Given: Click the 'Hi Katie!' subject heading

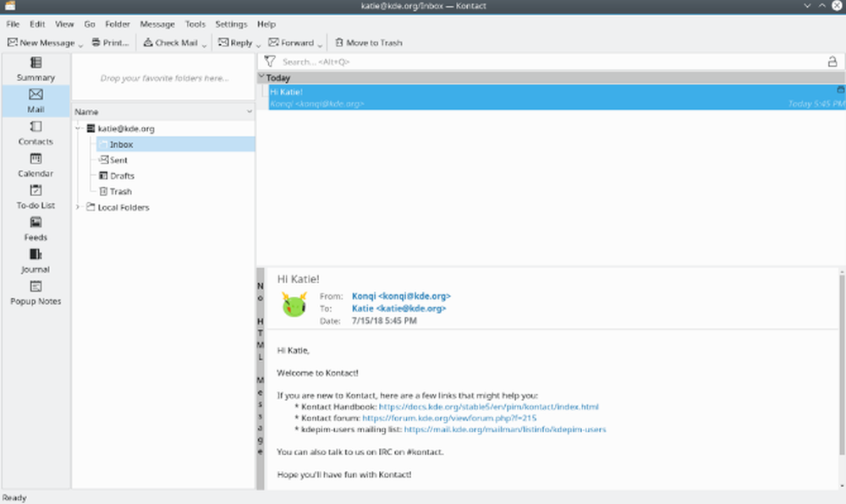Looking at the screenshot, I should pos(298,279).
